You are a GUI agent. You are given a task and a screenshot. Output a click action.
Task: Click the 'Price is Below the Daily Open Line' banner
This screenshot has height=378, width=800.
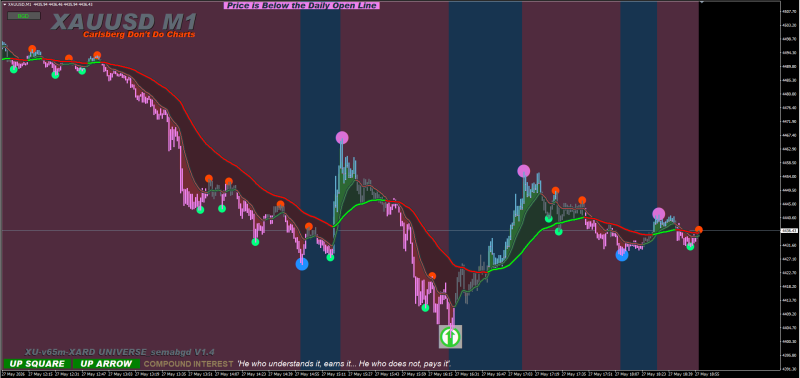pos(303,6)
